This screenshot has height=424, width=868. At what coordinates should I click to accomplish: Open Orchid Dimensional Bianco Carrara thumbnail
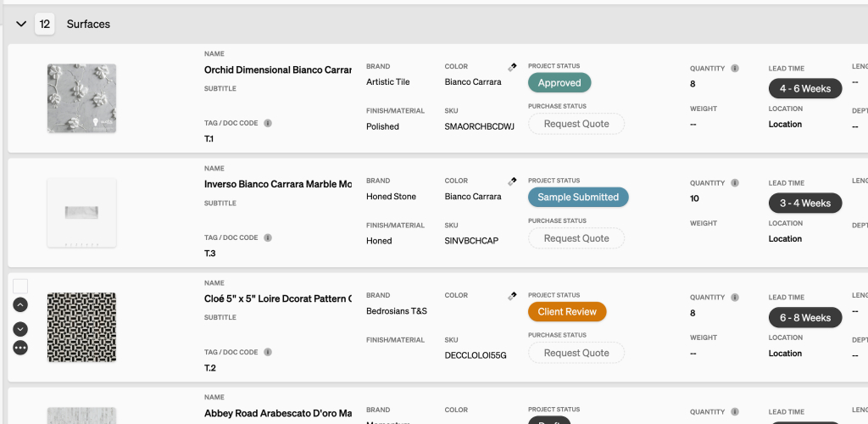tap(82, 98)
